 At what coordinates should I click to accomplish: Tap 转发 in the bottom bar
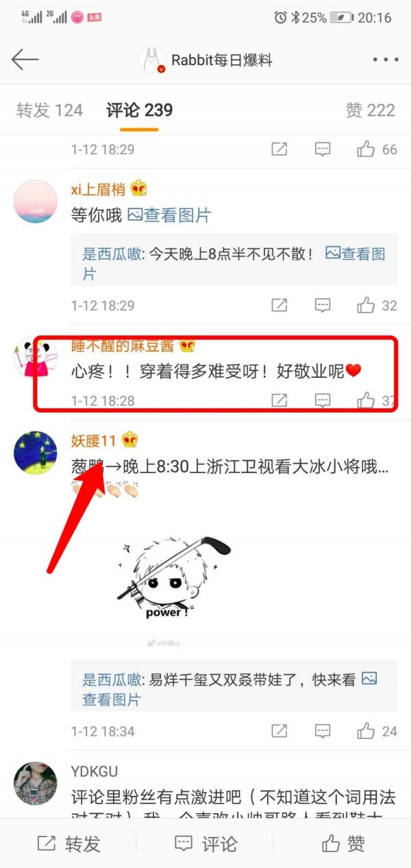(x=68, y=843)
